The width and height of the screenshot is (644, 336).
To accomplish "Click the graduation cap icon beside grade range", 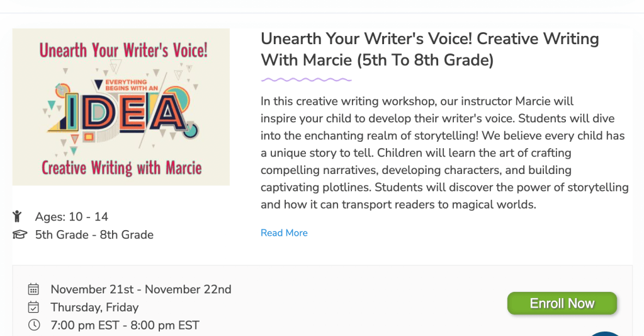I will 20,235.
